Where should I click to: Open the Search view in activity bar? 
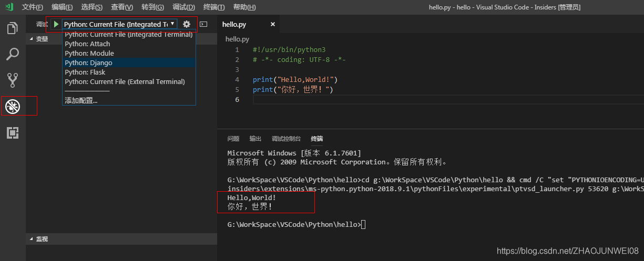coord(13,54)
